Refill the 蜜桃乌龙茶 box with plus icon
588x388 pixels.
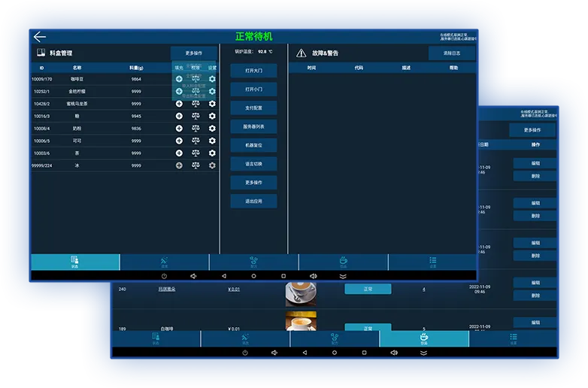pyautogui.click(x=179, y=104)
